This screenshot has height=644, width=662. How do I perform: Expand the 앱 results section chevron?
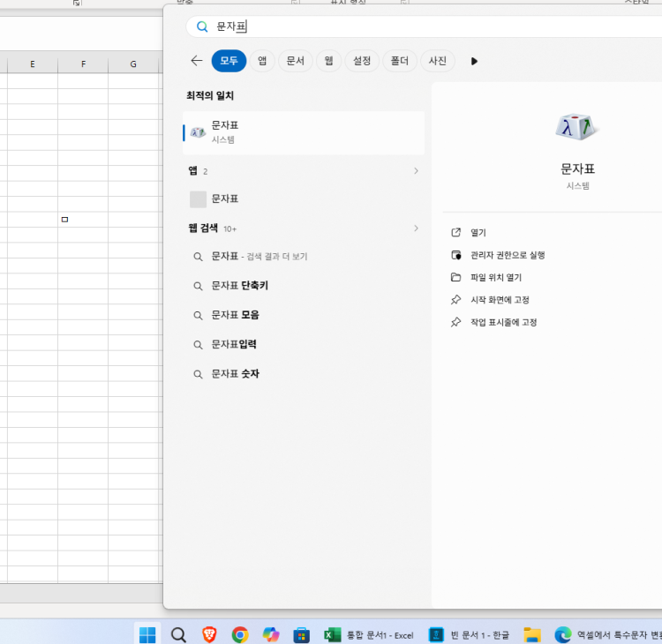(x=416, y=171)
